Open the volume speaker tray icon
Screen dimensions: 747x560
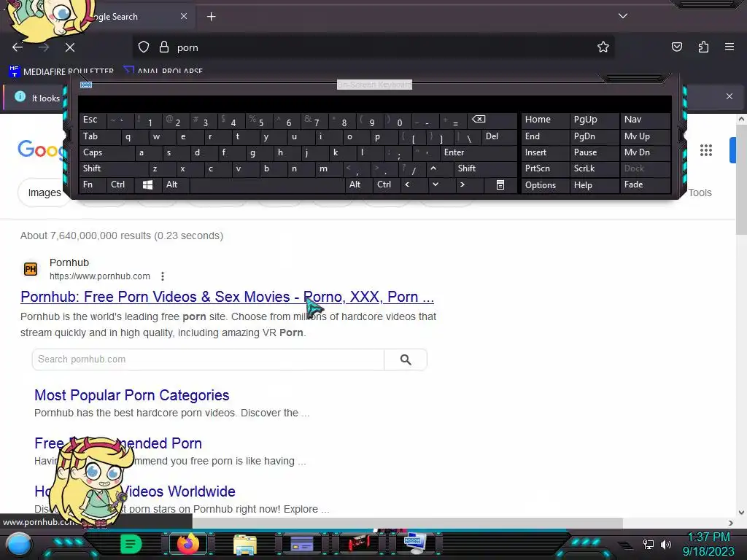tap(666, 544)
